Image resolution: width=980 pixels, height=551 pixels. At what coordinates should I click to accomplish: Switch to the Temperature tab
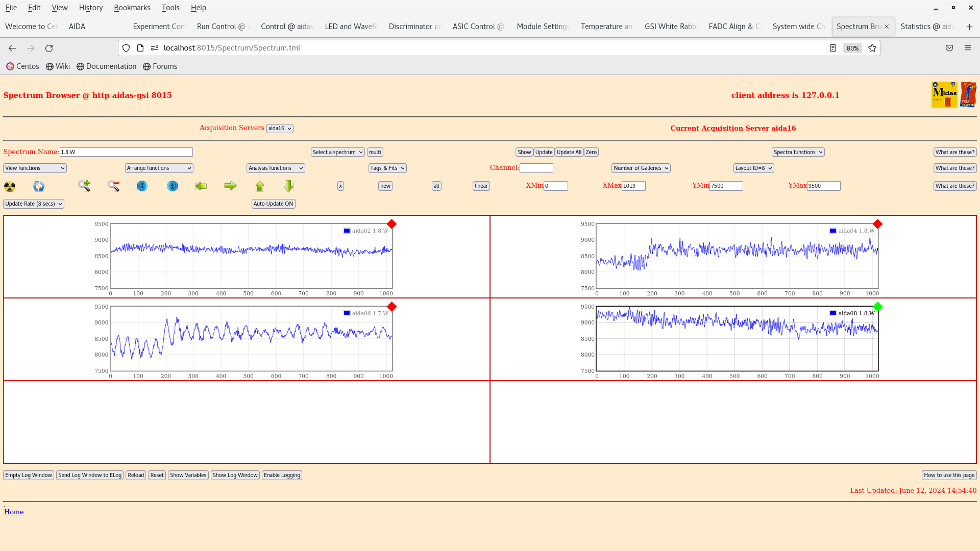606,27
